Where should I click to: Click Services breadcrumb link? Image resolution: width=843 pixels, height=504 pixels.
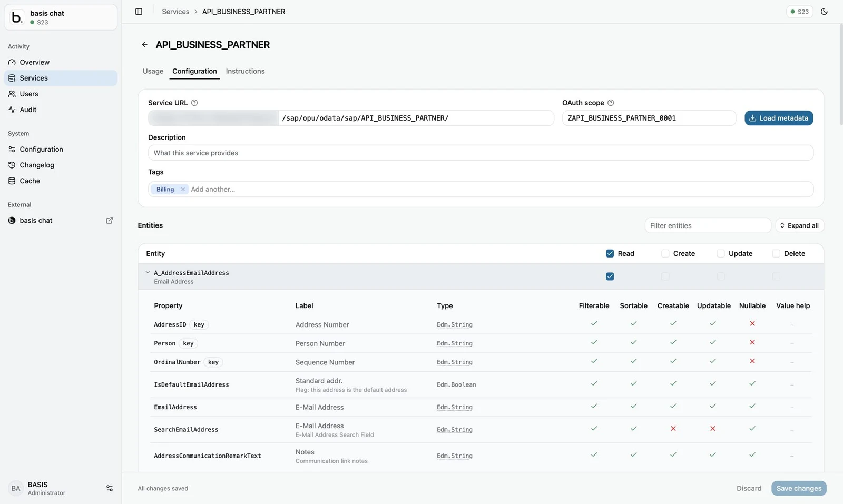click(x=175, y=12)
